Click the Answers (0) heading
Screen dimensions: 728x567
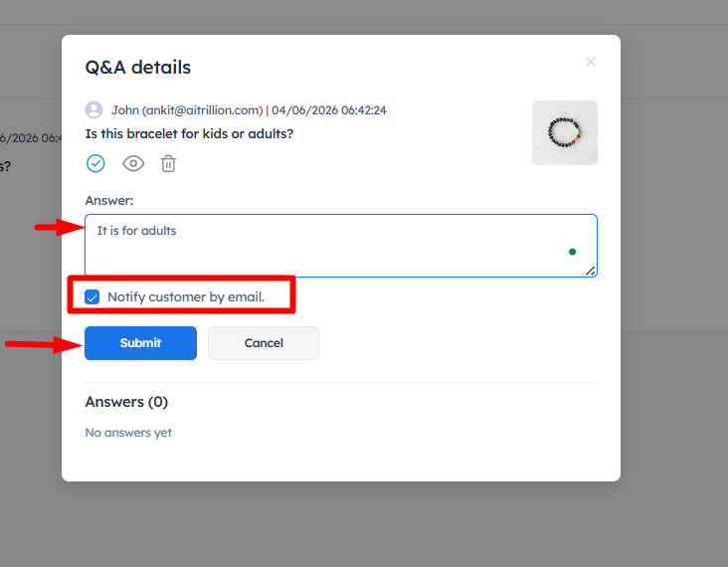126,402
